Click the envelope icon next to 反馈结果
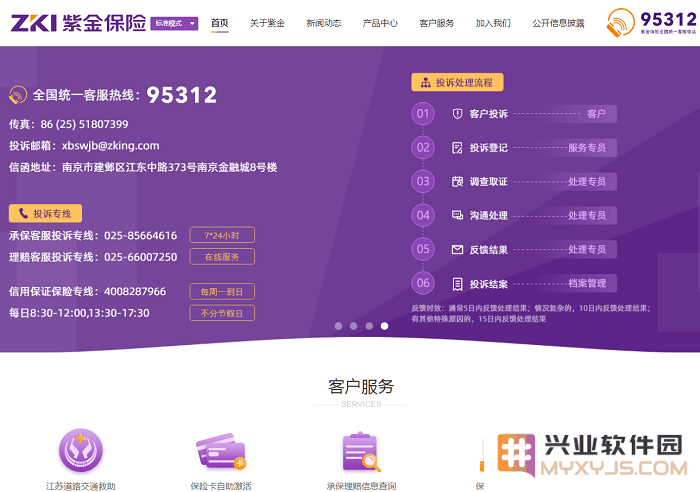 tap(457, 250)
